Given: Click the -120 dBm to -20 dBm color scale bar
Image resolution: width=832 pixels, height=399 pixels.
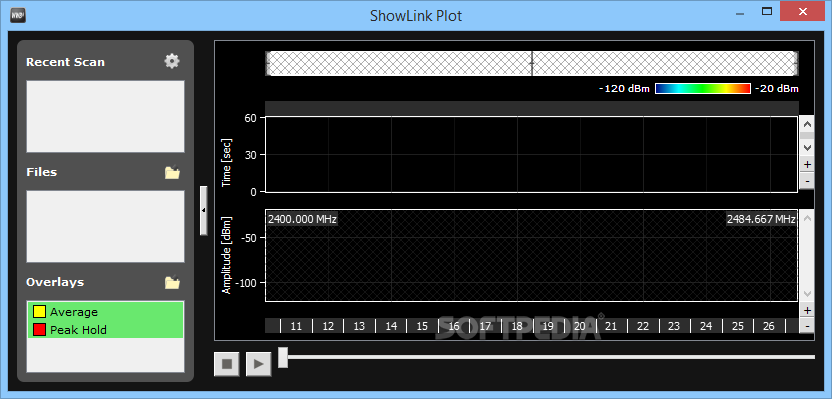Looking at the screenshot, I should (703, 89).
